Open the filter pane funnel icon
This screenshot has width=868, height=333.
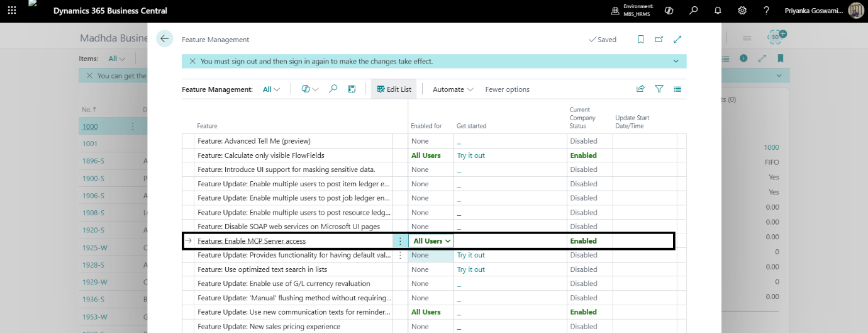(x=659, y=89)
